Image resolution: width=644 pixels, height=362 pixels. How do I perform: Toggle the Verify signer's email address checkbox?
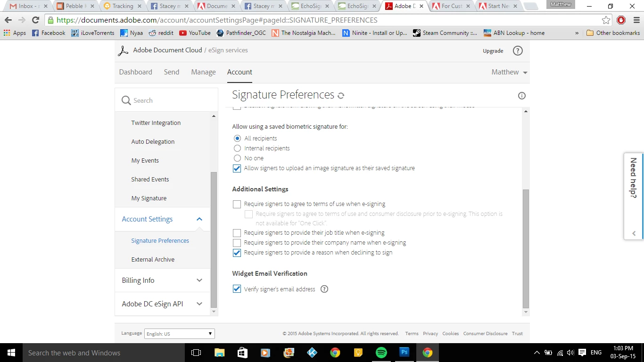point(237,289)
